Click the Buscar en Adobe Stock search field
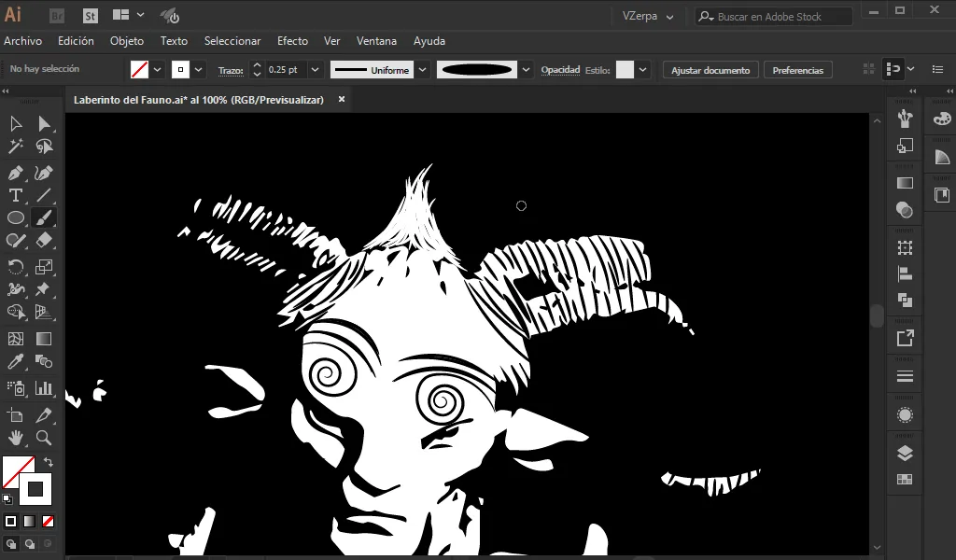Viewport: 956px width, 560px height. (x=774, y=17)
